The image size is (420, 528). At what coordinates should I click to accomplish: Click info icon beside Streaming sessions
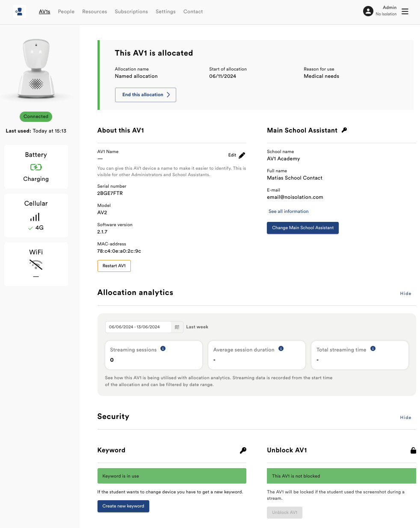pyautogui.click(x=163, y=348)
